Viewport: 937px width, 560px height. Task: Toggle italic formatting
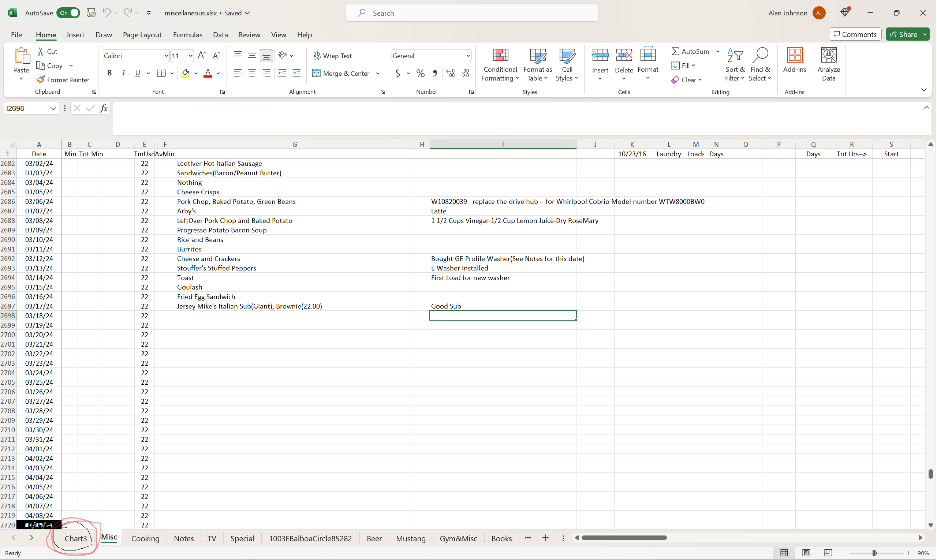click(123, 73)
